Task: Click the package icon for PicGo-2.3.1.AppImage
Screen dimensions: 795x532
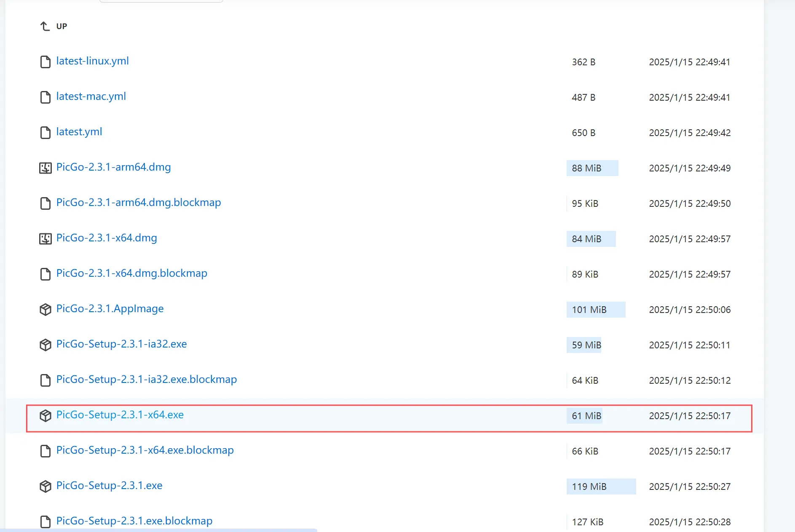Action: coord(45,310)
